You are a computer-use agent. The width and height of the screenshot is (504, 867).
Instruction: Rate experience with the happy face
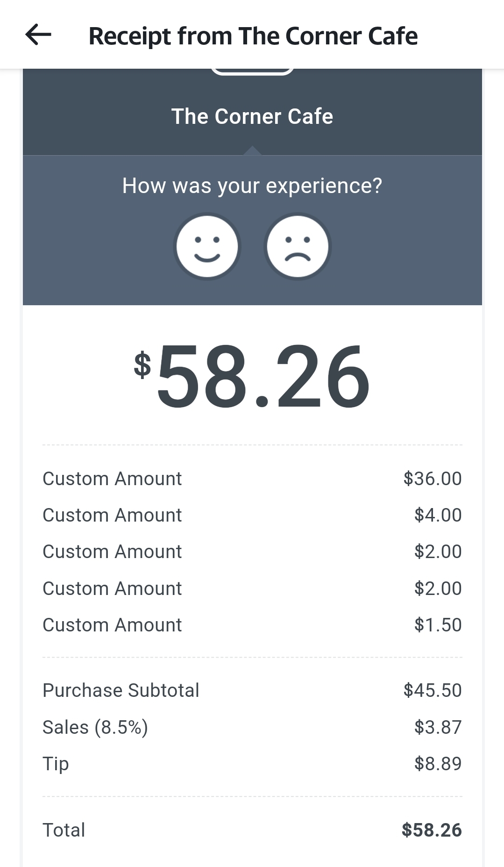[207, 246]
